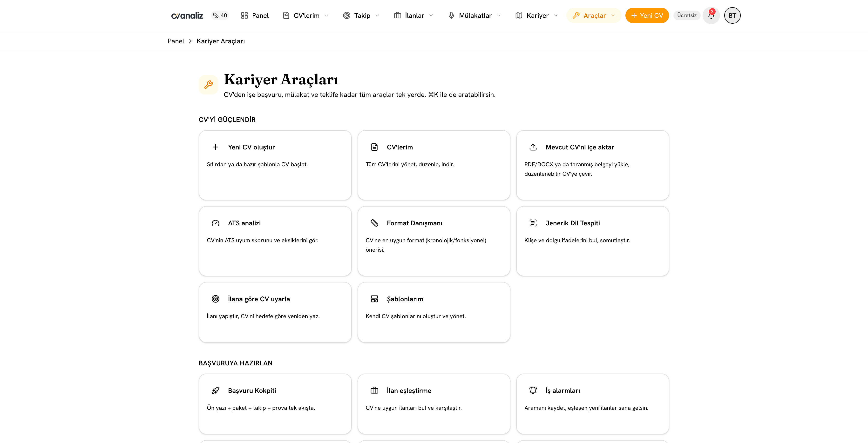Open the Mülakatlar navbar menu label

point(475,15)
